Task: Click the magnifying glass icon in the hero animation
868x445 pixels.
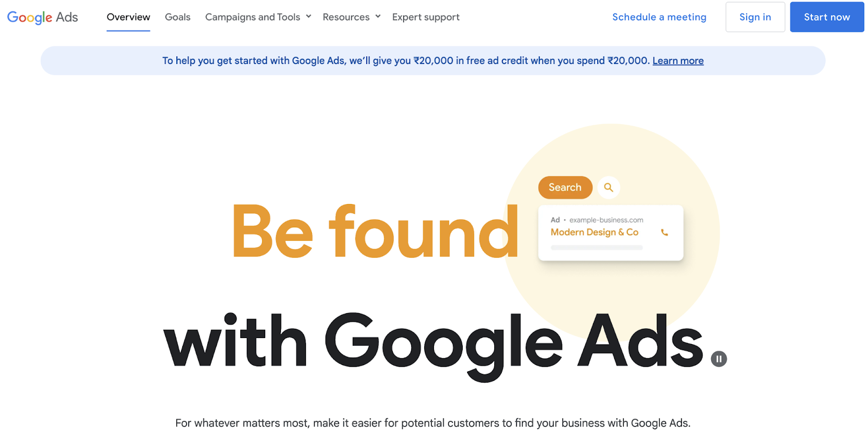Action: pyautogui.click(x=609, y=187)
